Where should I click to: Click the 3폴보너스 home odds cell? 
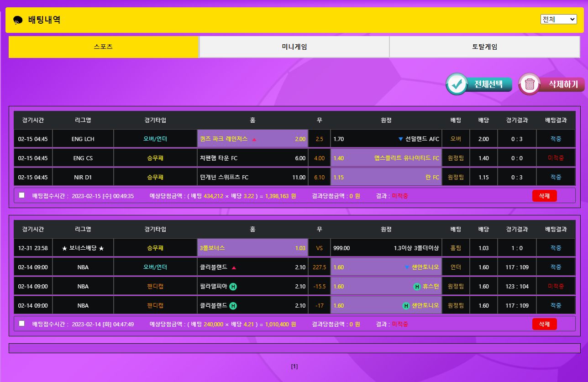click(x=252, y=248)
